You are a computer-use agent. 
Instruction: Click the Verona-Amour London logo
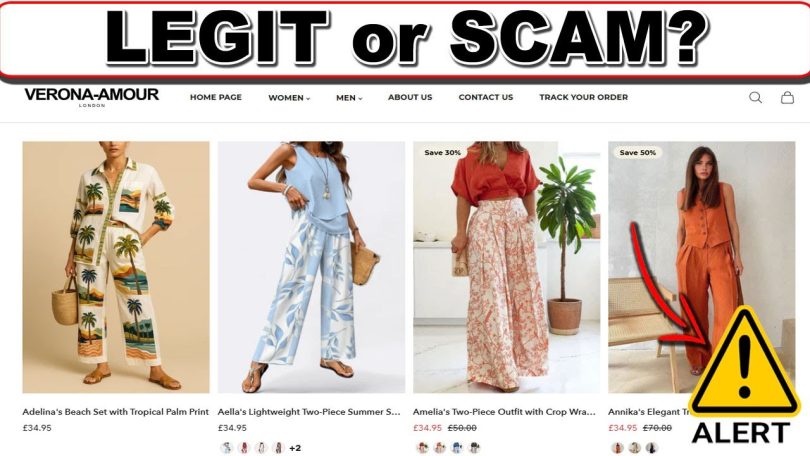click(91, 97)
